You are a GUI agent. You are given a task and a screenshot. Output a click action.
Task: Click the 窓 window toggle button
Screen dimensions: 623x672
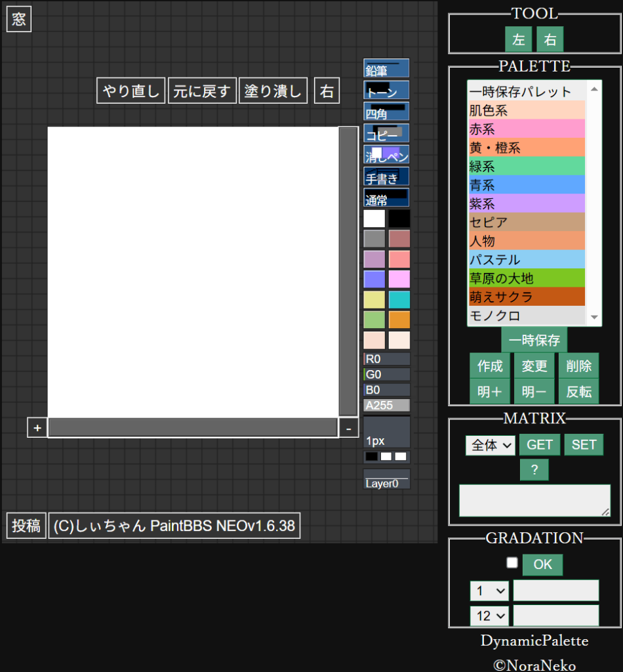pyautogui.click(x=19, y=20)
